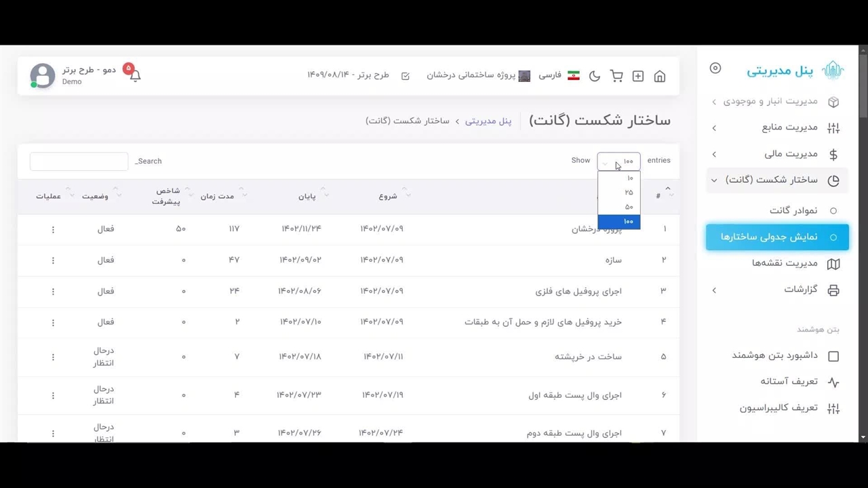Toggle dark mode moon icon
The width and height of the screenshot is (868, 488).
[595, 77]
